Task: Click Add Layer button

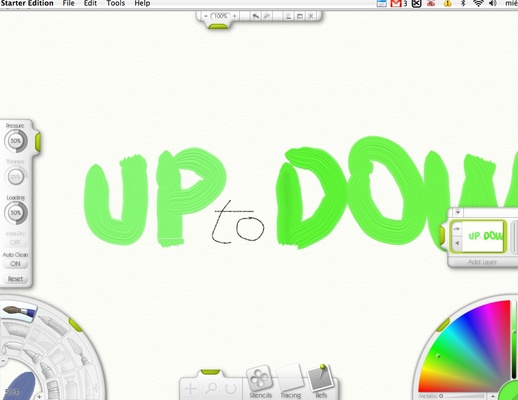Action: tap(482, 262)
